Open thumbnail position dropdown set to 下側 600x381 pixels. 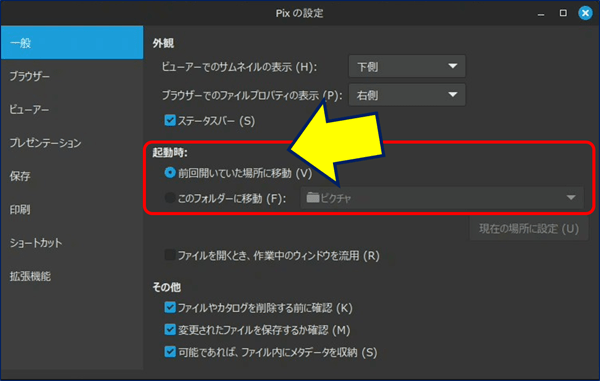407,67
